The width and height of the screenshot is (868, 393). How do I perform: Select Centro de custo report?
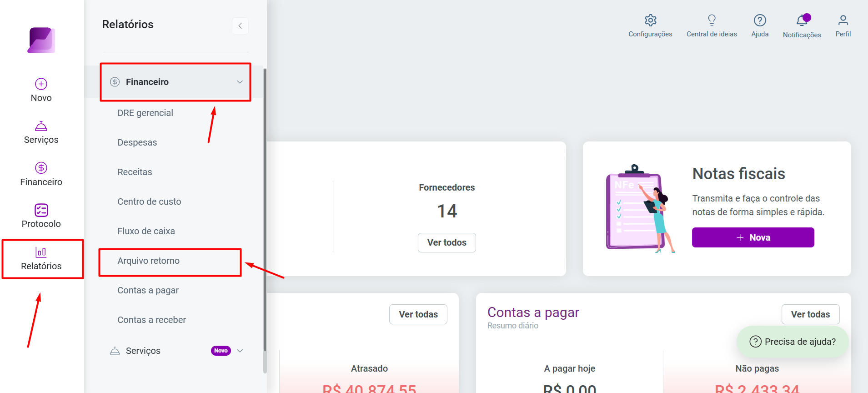[149, 202]
